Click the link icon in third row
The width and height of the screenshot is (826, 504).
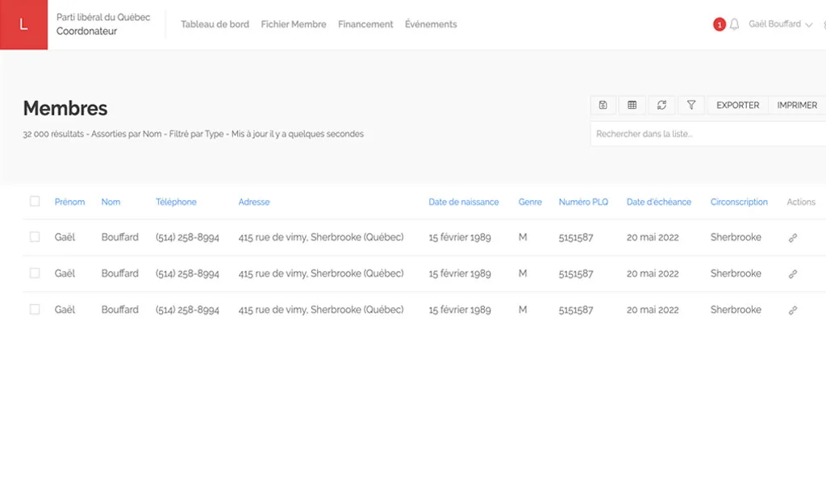[x=793, y=310]
